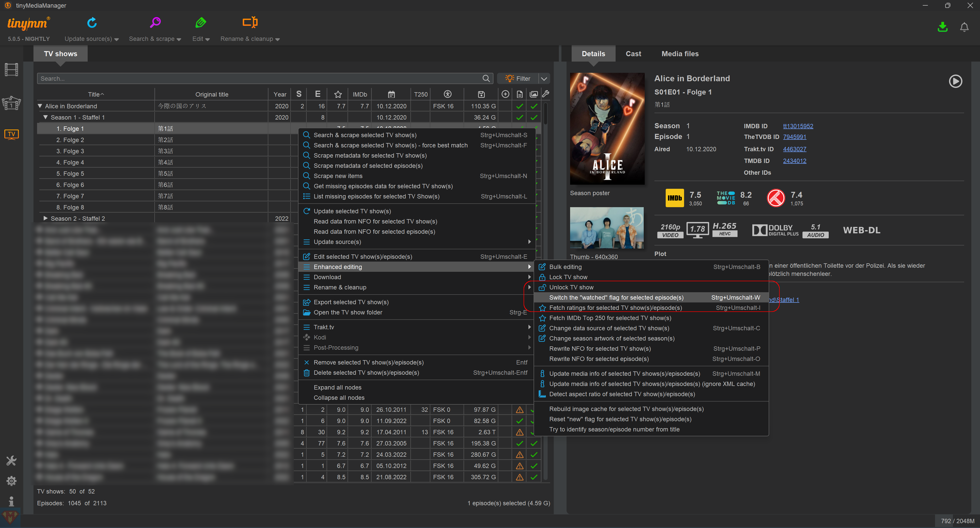980x528 pixels.
Task: Open settings gear icon in sidebar
Action: point(11,481)
